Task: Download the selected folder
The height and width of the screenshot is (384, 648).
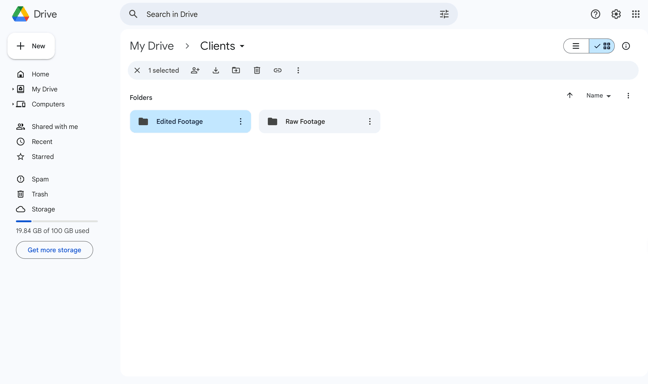Action: coord(216,70)
